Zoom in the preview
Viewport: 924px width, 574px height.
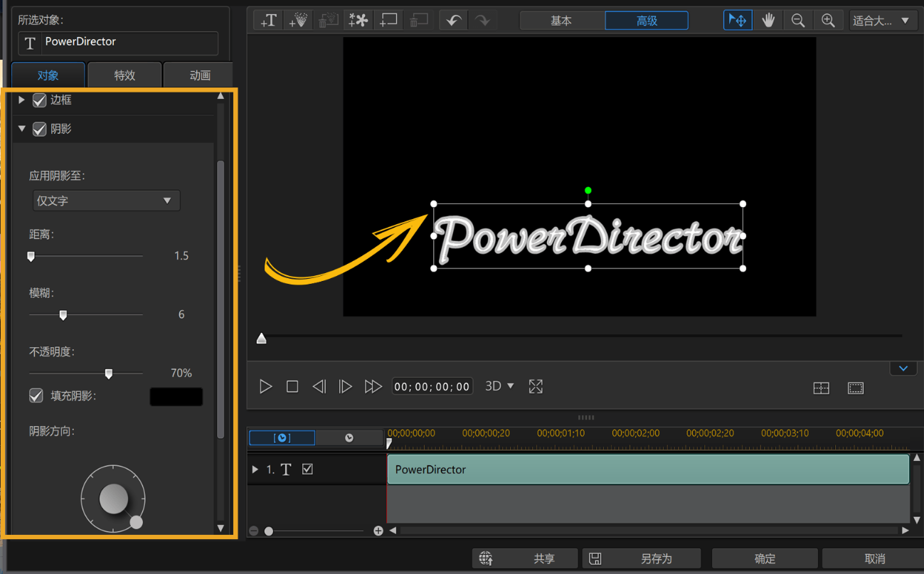coord(828,21)
